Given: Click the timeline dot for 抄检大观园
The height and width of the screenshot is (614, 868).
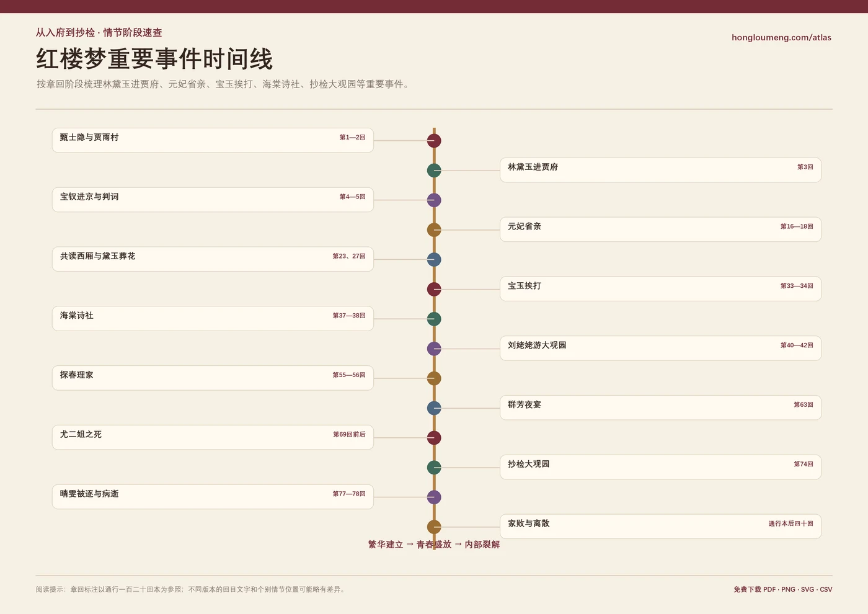Looking at the screenshot, I should pos(434,468).
